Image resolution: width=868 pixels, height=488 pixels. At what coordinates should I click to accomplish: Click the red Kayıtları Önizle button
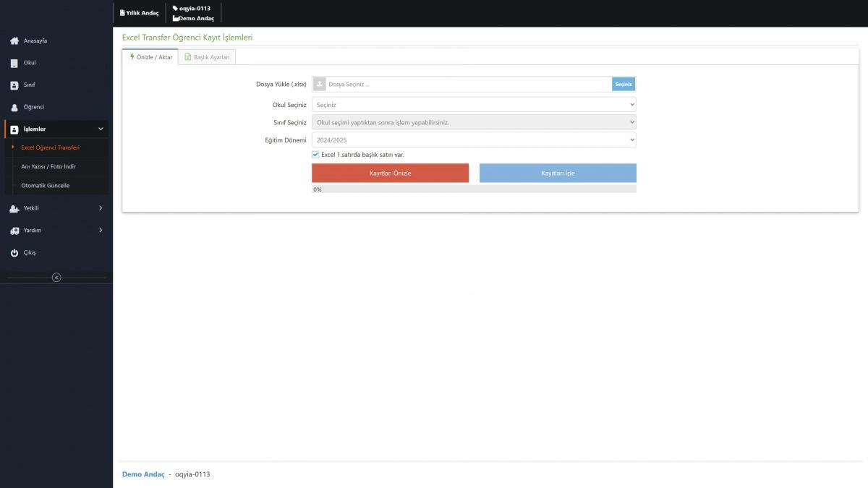390,174
